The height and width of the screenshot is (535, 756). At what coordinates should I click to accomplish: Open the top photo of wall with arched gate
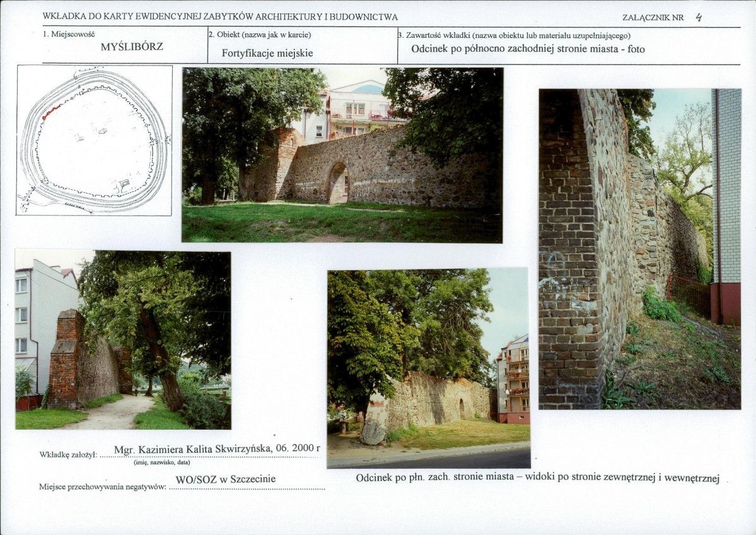[342, 155]
